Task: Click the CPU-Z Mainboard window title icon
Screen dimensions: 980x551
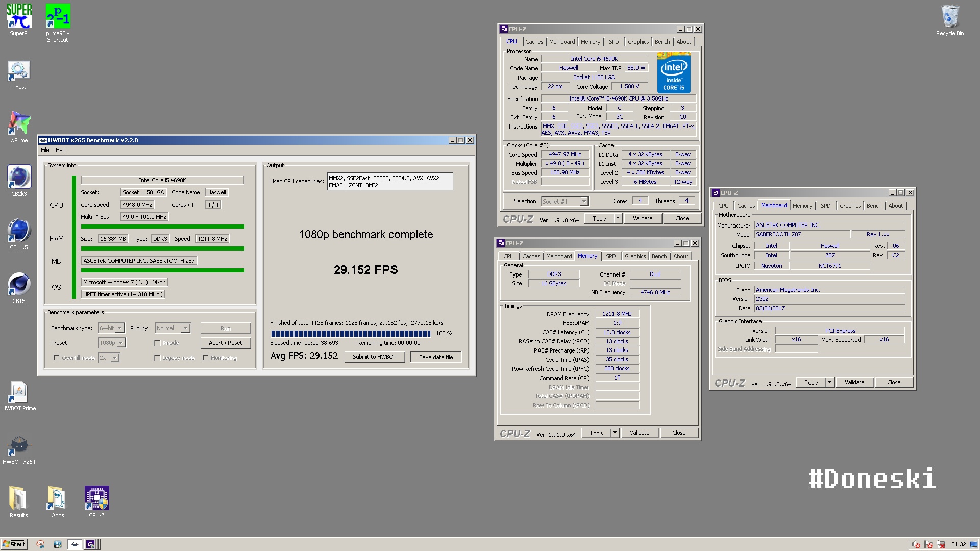Action: click(x=716, y=193)
